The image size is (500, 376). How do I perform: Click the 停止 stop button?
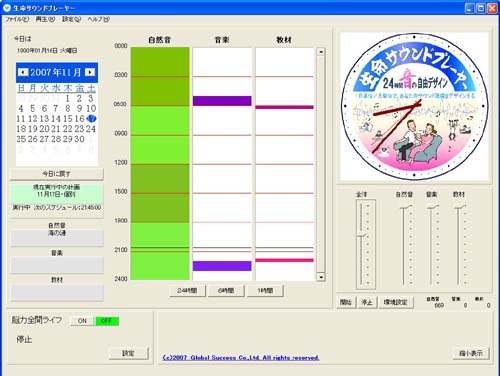tap(367, 302)
